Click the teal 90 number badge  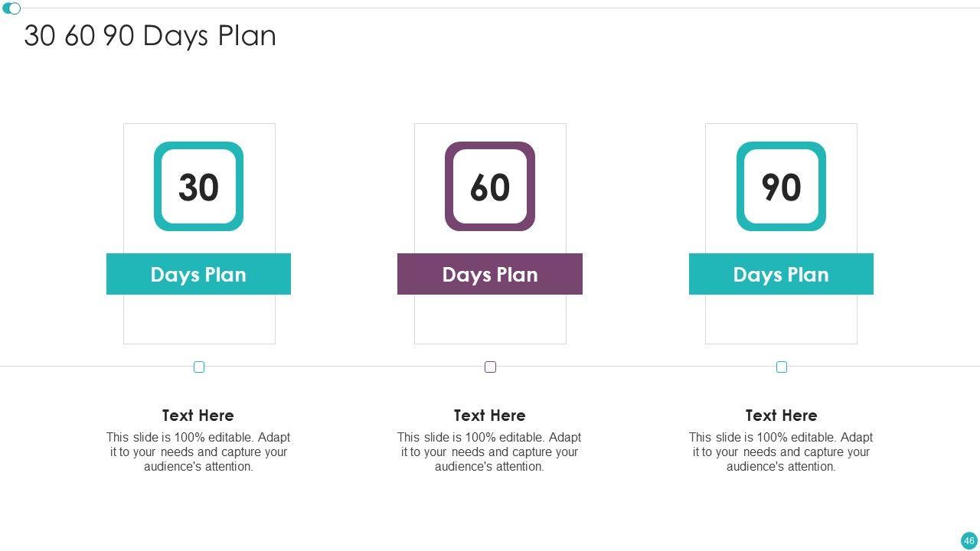(x=781, y=187)
